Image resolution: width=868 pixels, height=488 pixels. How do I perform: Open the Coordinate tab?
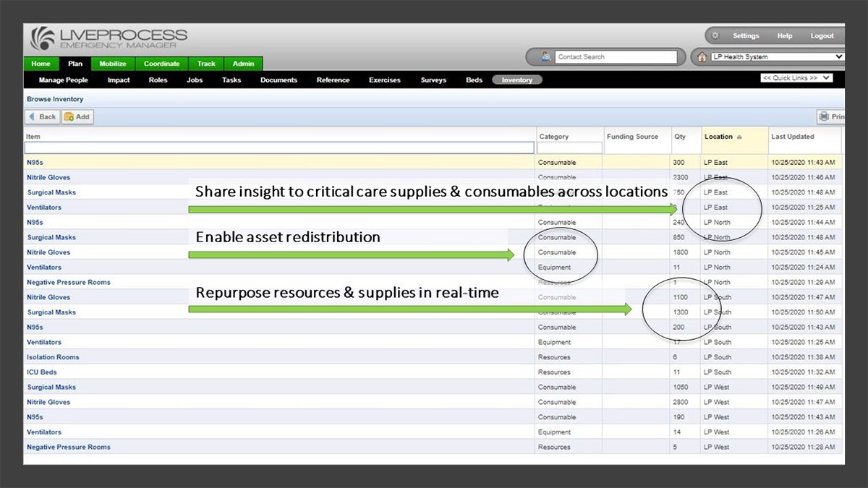pyautogui.click(x=161, y=64)
